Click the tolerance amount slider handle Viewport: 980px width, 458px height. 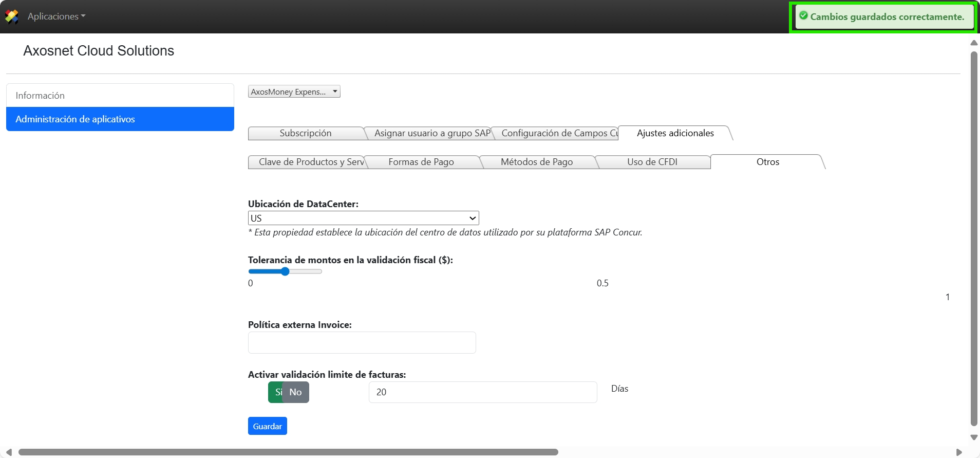285,271
